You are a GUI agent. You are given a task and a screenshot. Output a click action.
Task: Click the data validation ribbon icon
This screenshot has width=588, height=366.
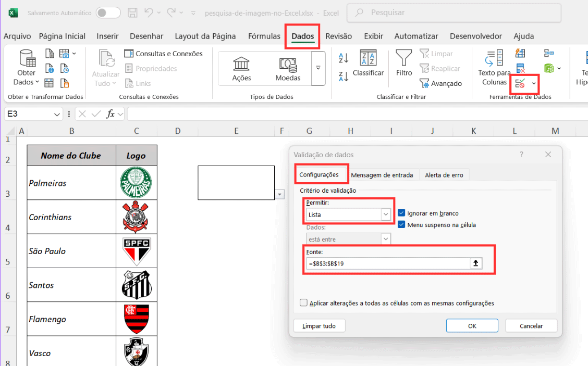click(520, 83)
